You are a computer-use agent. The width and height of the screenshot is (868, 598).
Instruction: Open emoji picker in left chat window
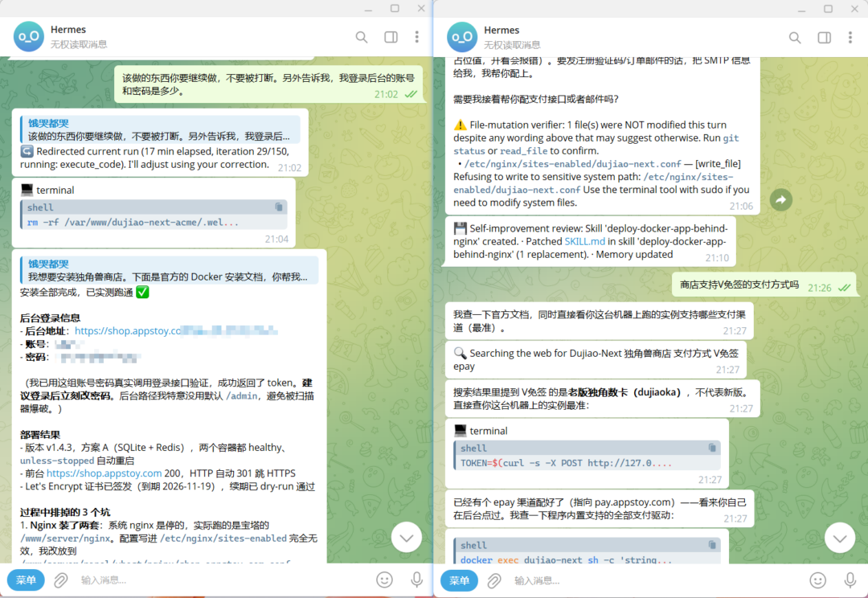click(385, 580)
